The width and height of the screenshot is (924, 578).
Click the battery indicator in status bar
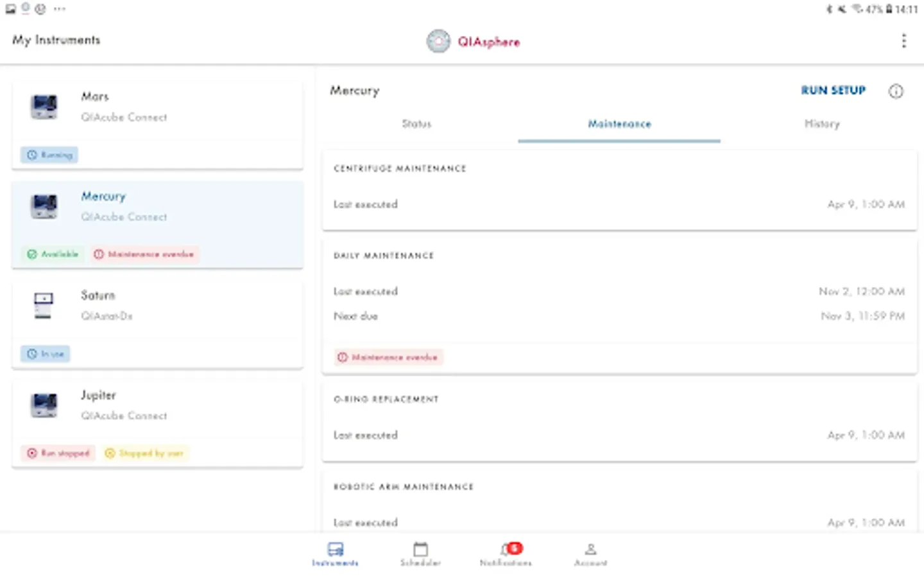(x=889, y=9)
